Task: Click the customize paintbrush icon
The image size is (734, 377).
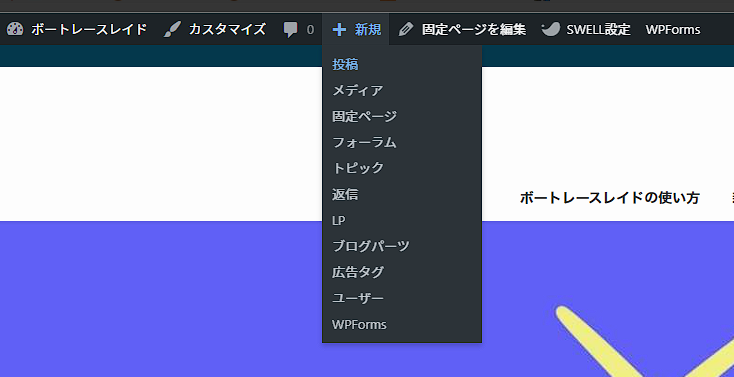Action: point(172,30)
